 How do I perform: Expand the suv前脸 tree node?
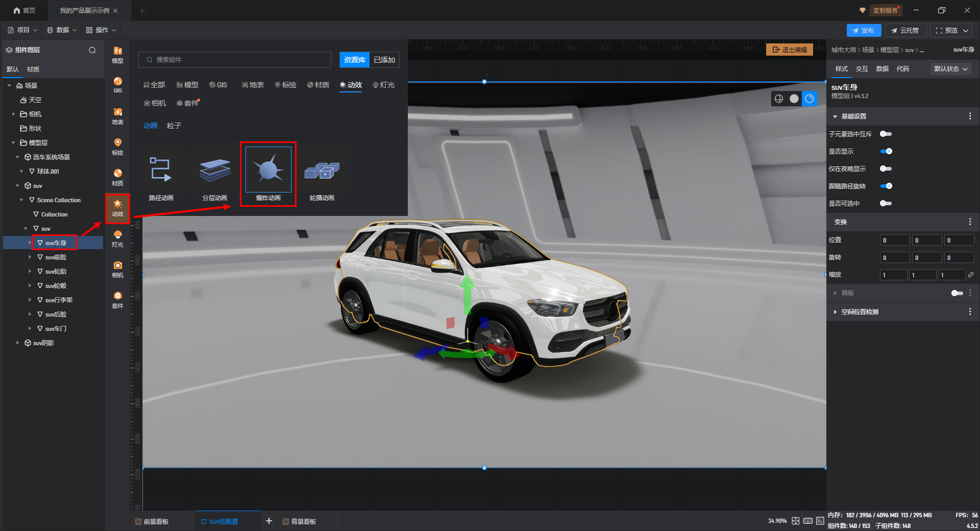pos(30,257)
